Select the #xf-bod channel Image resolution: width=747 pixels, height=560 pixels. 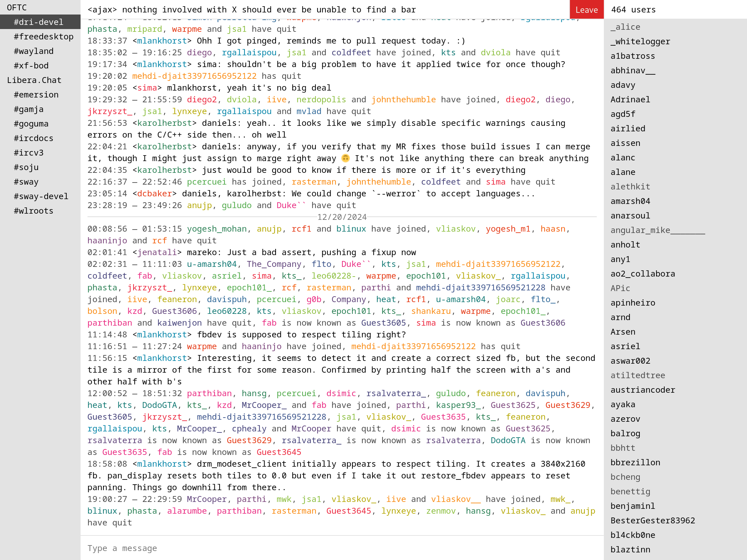point(31,66)
